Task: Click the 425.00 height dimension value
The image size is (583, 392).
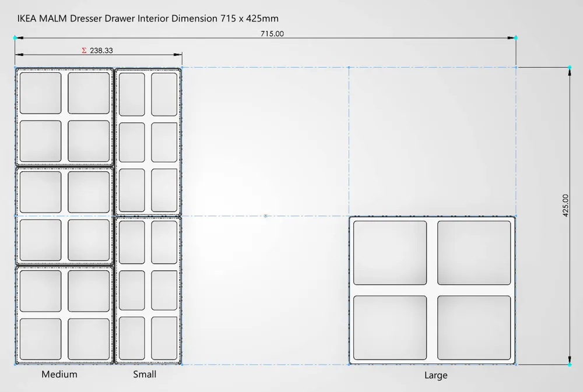Action: coord(566,206)
